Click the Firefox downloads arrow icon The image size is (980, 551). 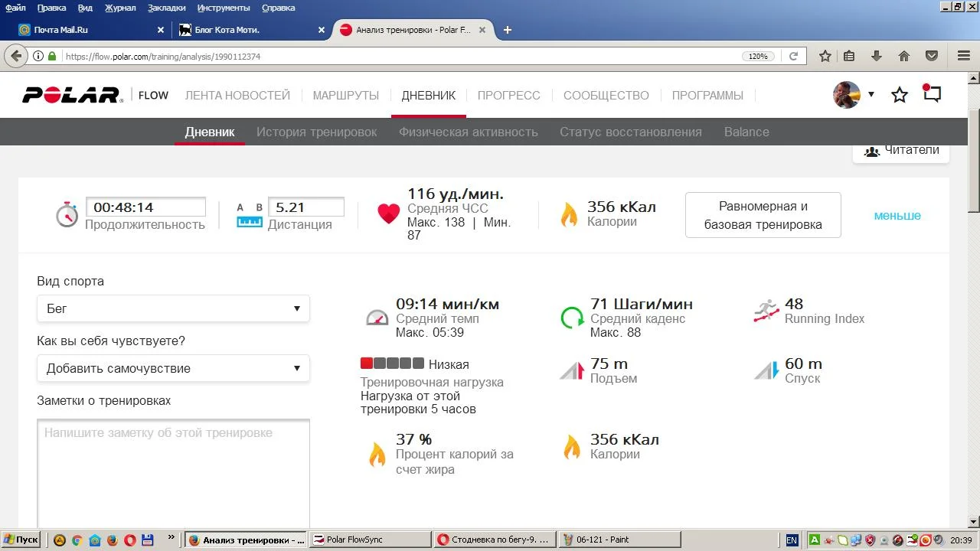pos(877,56)
